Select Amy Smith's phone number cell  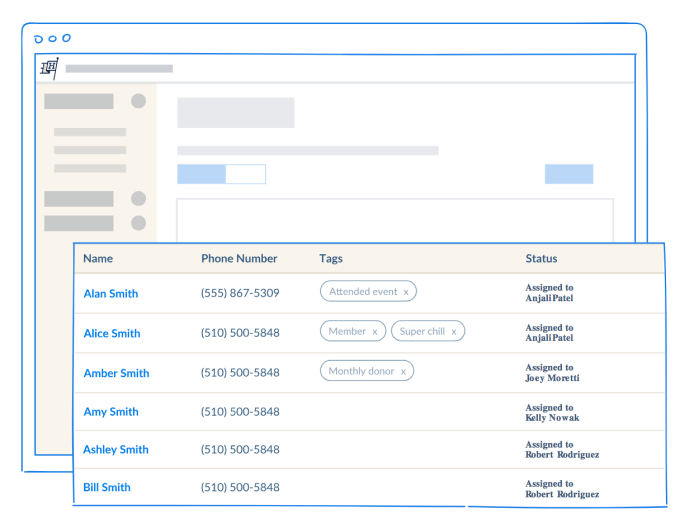click(240, 412)
